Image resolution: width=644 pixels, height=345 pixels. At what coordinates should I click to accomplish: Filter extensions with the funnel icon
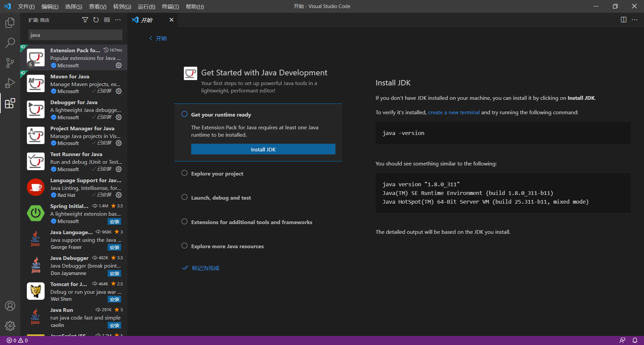(x=85, y=20)
